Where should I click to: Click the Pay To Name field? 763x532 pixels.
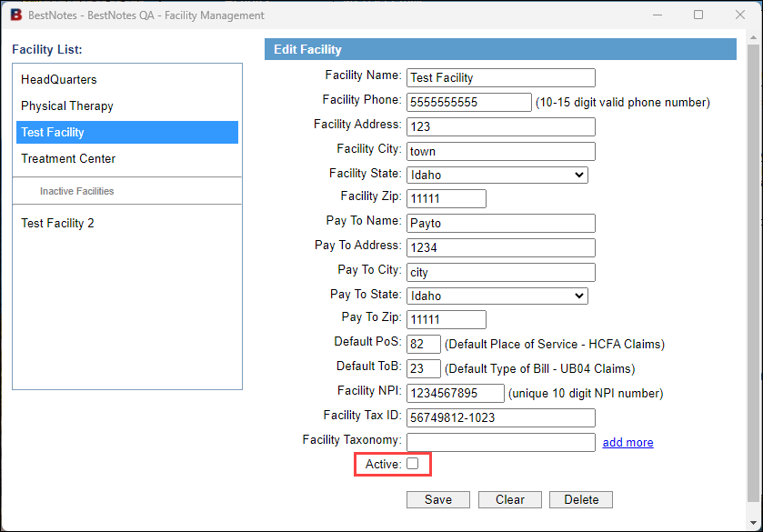[501, 224]
